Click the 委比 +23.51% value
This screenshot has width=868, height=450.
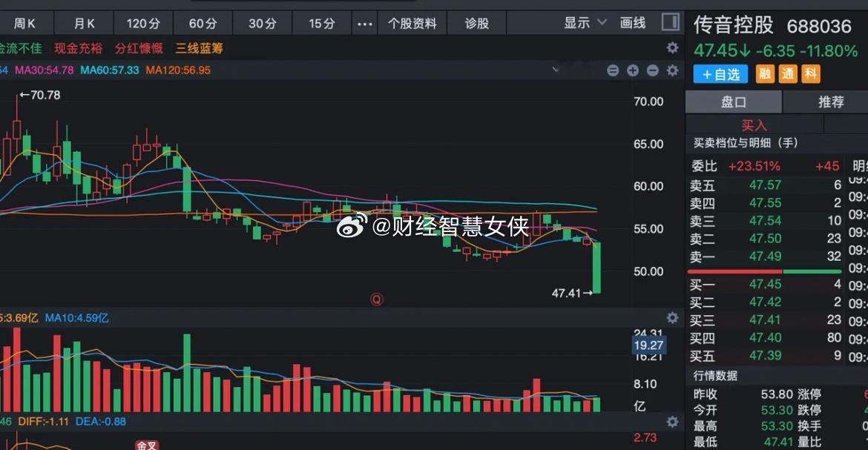coord(754,166)
